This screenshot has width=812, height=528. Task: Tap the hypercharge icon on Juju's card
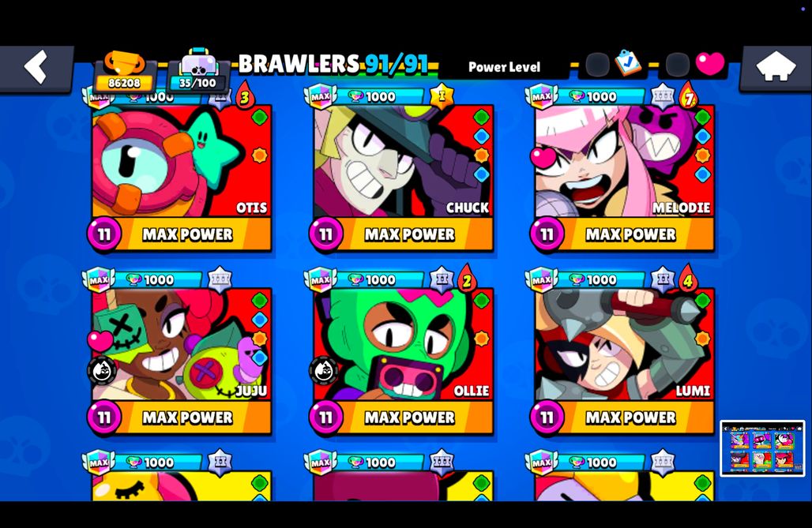coord(101,371)
